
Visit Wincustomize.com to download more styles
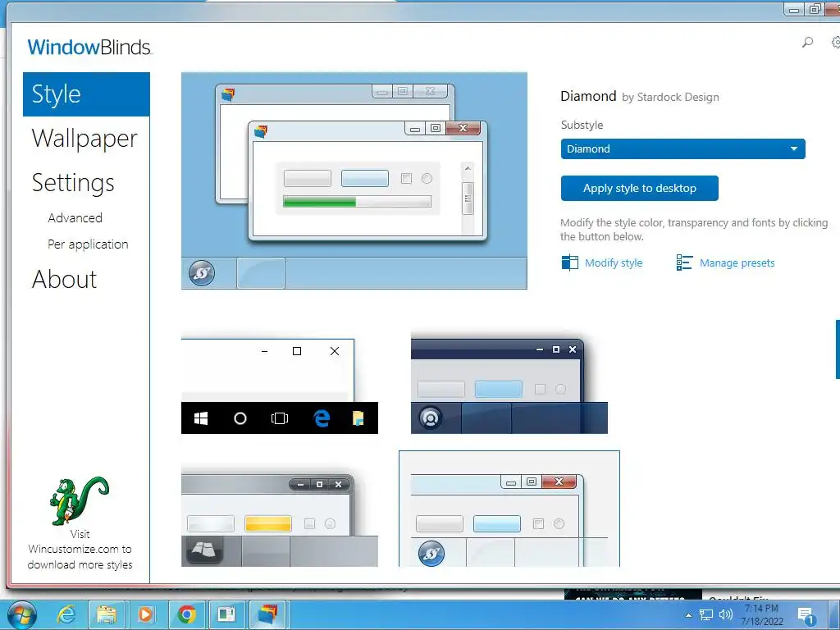coord(80,549)
